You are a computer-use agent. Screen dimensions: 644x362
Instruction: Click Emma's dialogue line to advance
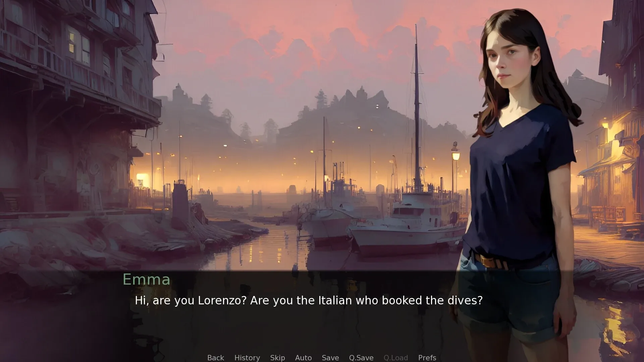click(x=308, y=301)
